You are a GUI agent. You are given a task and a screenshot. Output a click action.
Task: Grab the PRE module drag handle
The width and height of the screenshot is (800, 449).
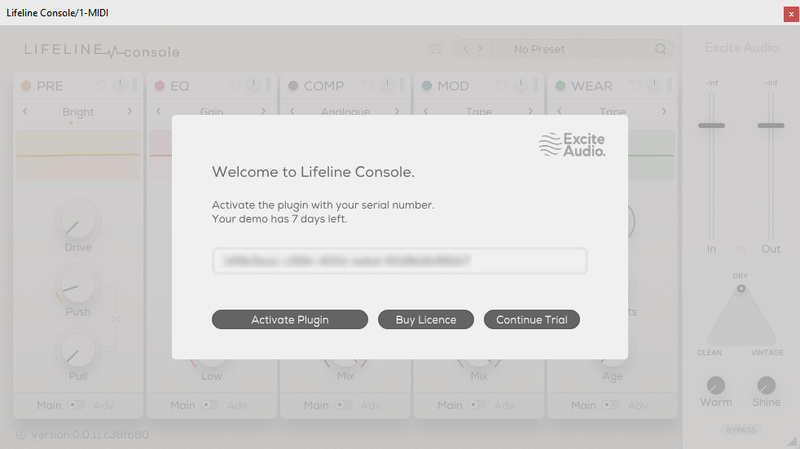tap(135, 85)
